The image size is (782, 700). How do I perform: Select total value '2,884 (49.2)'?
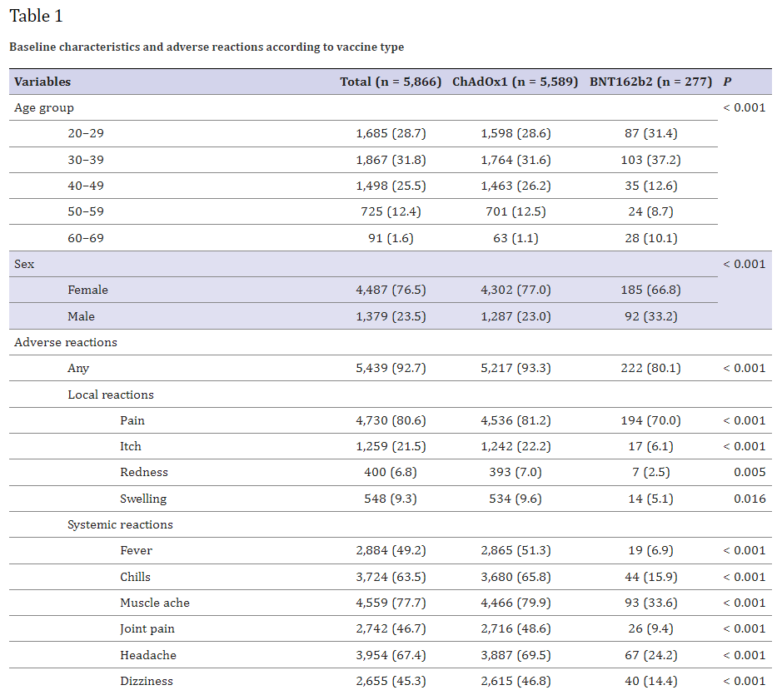point(391,551)
